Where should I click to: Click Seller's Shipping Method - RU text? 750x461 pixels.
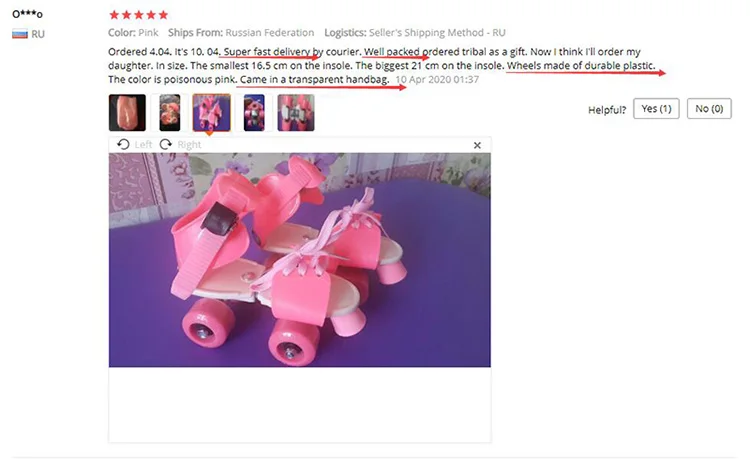coord(437,33)
